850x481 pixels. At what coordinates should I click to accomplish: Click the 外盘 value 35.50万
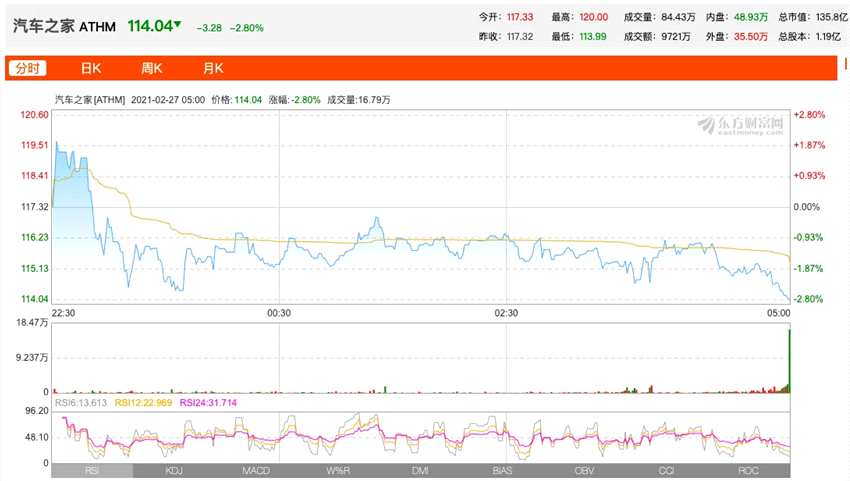tap(751, 37)
